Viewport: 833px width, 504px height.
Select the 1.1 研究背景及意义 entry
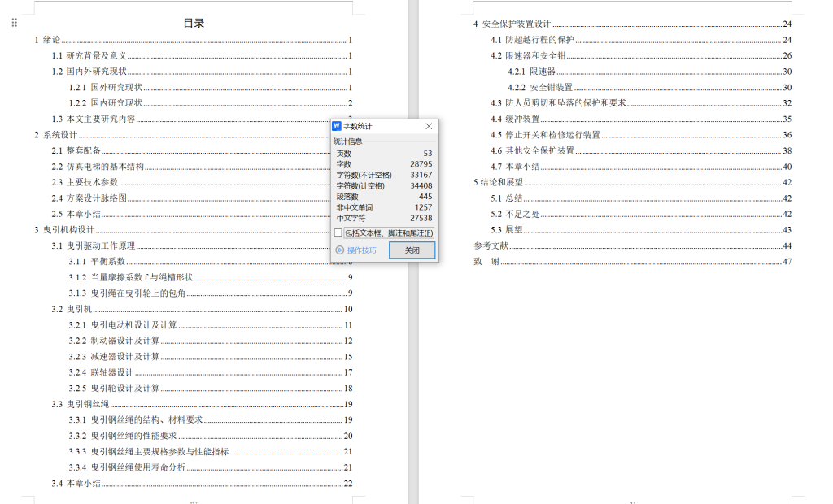(74, 55)
